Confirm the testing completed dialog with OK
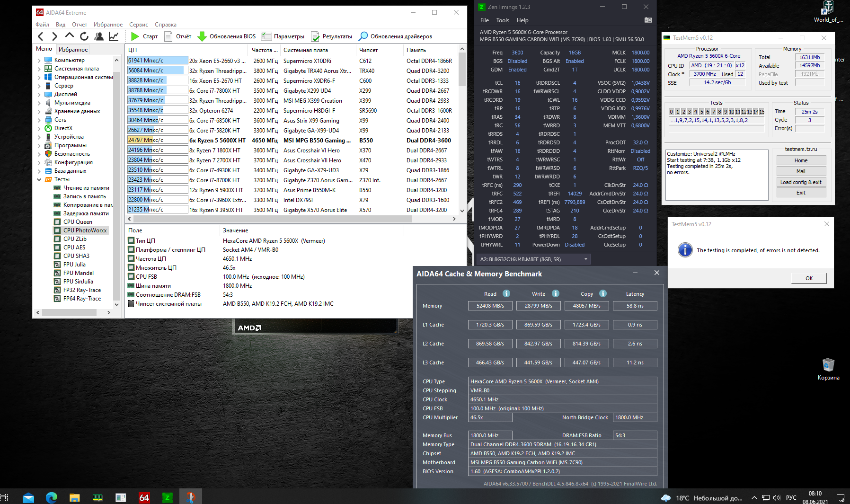This screenshot has height=504, width=850. point(809,278)
